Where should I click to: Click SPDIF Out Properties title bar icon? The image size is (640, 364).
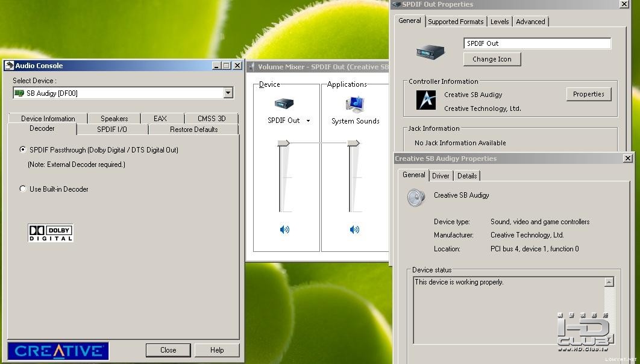point(396,4)
